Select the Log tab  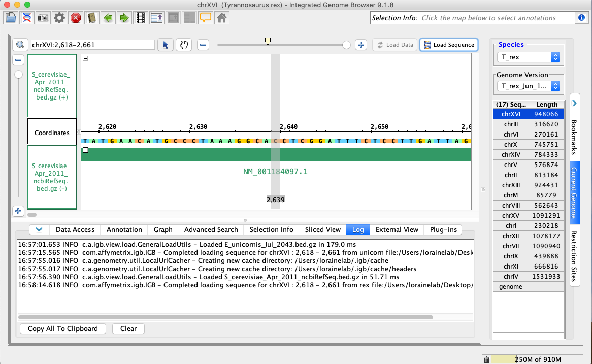pyautogui.click(x=358, y=229)
